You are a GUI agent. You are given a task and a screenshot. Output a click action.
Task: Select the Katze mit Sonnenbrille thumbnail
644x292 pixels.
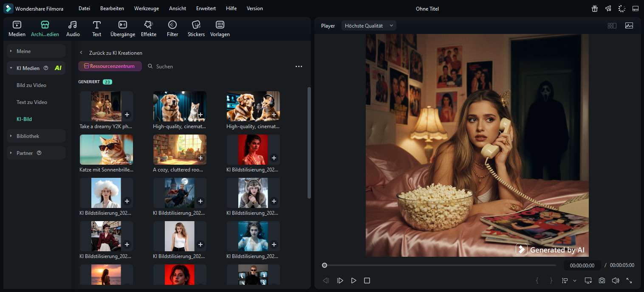click(106, 149)
